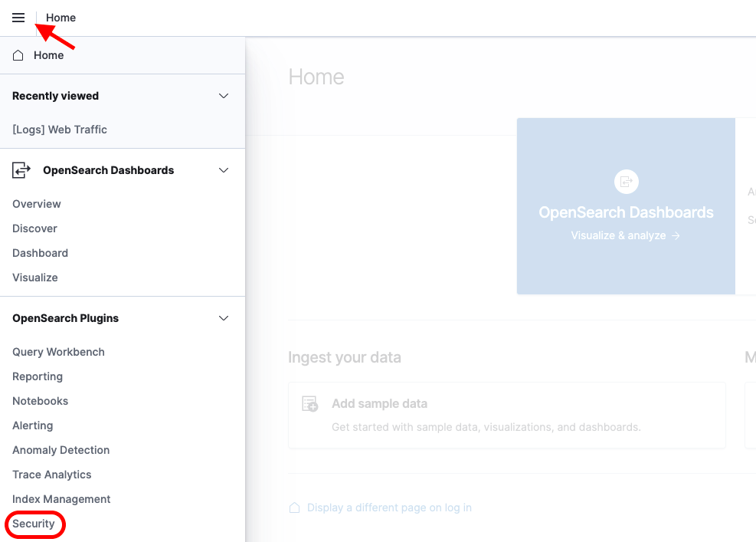Viewport: 756px width, 542px height.
Task: Collapse the OpenSearch Dashboards nav group
Action: point(223,170)
